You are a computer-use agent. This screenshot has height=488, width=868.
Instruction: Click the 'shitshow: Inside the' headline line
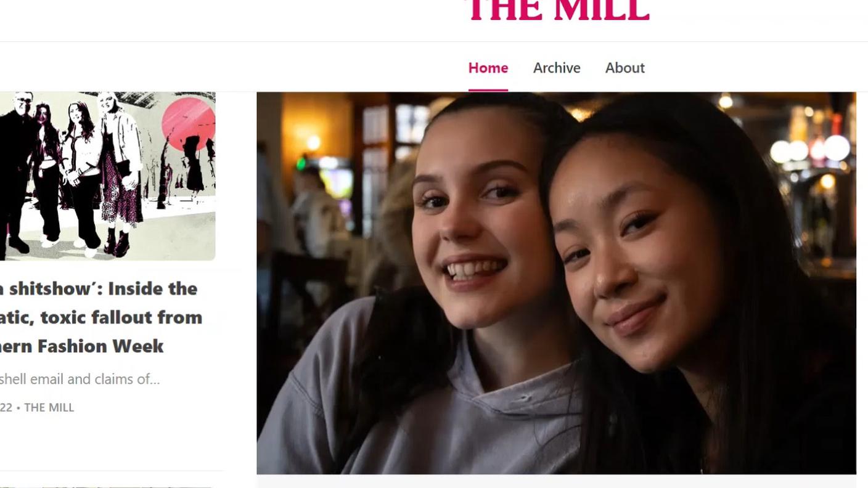[99, 288]
